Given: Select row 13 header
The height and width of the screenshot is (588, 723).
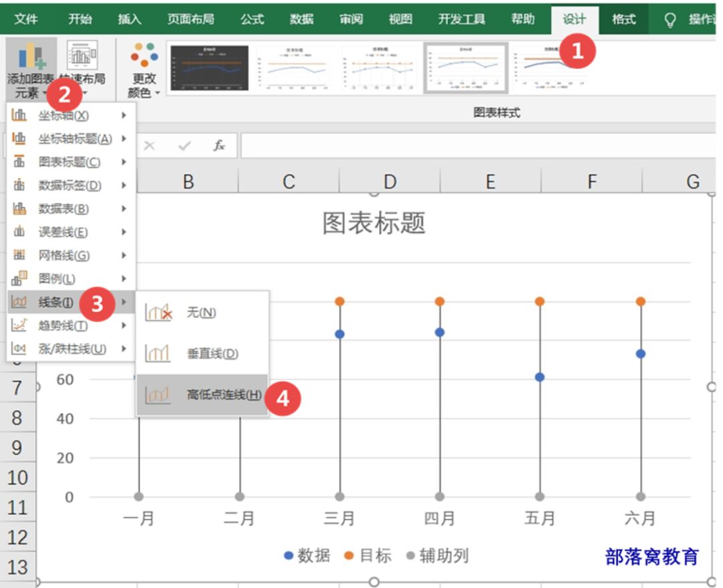Looking at the screenshot, I should 17,567.
